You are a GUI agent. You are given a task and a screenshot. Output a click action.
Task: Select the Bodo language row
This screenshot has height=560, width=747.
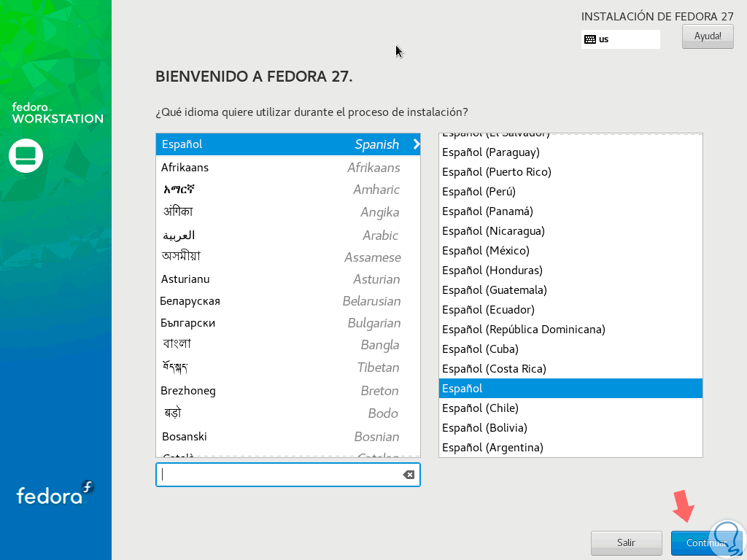coord(287,413)
